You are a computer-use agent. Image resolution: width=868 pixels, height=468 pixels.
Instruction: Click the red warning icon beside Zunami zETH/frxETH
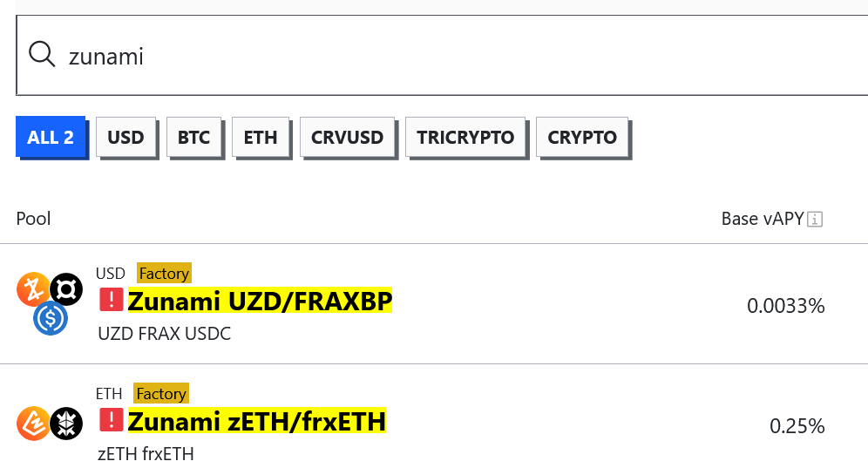112,420
